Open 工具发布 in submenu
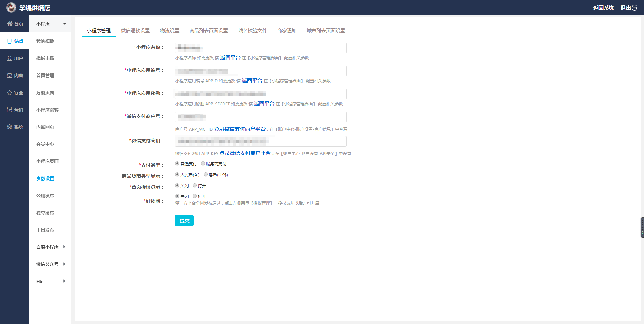This screenshot has height=324, width=644. tap(45, 230)
